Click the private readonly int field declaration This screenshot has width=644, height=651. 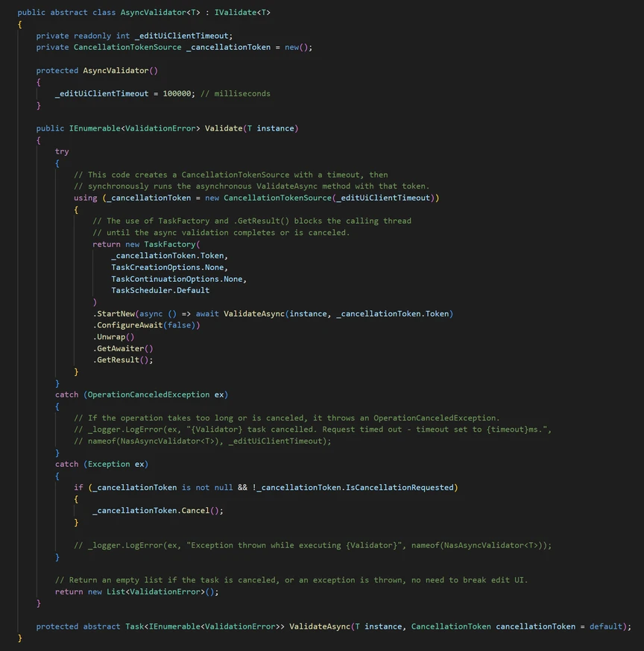[134, 36]
